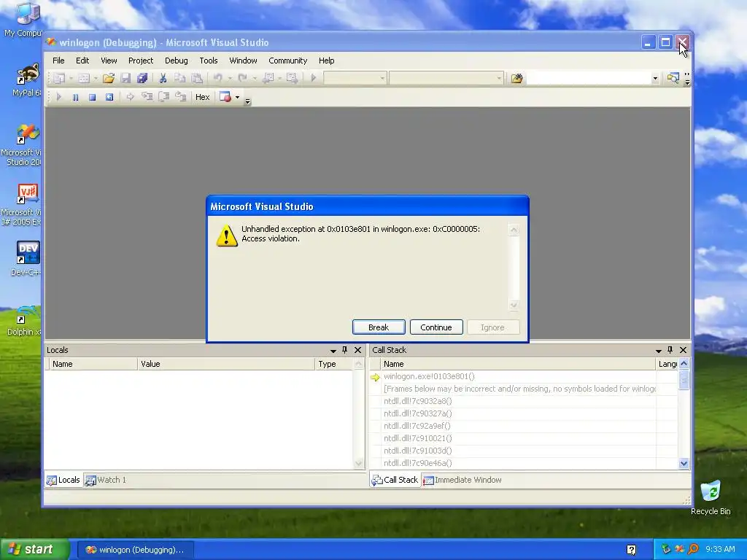Image resolution: width=747 pixels, height=560 pixels.
Task: Click the Stop Debugging square icon
Action: pyautogui.click(x=93, y=97)
